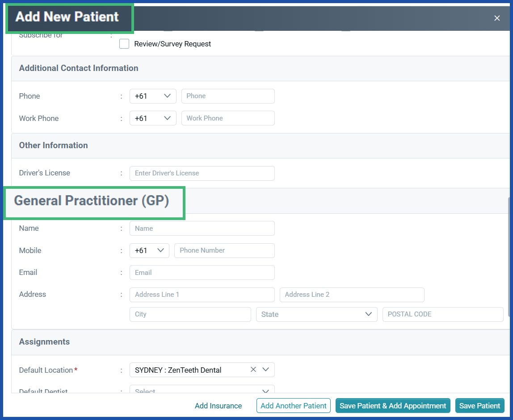Click the GP Name field
Viewport: 513px width, 420px height.
[x=202, y=228]
